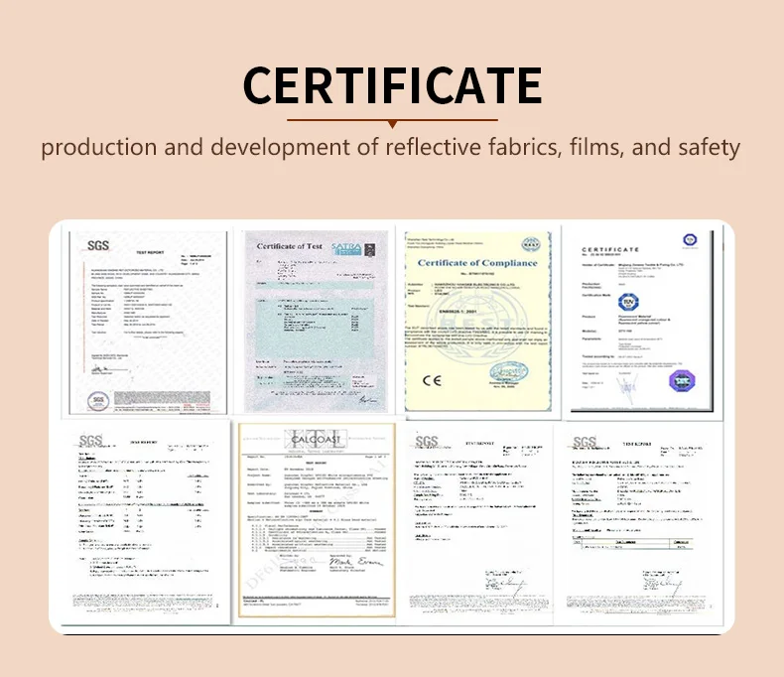Open the Calcoast ITL test report thumbnail
784x677 pixels.
tap(317, 520)
